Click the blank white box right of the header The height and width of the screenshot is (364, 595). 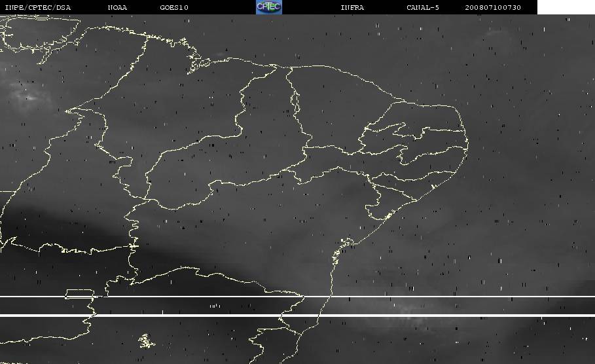click(x=566, y=7)
